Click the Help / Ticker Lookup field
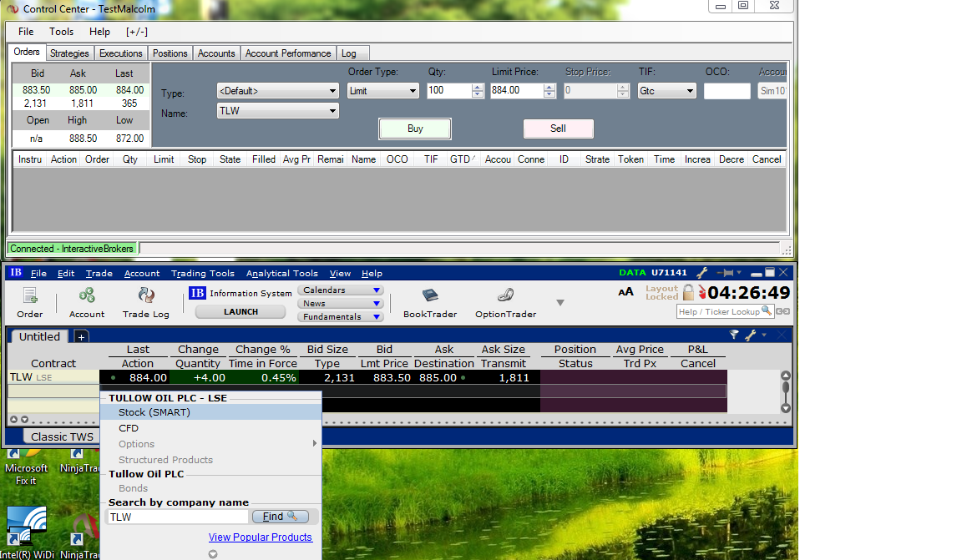 [725, 311]
